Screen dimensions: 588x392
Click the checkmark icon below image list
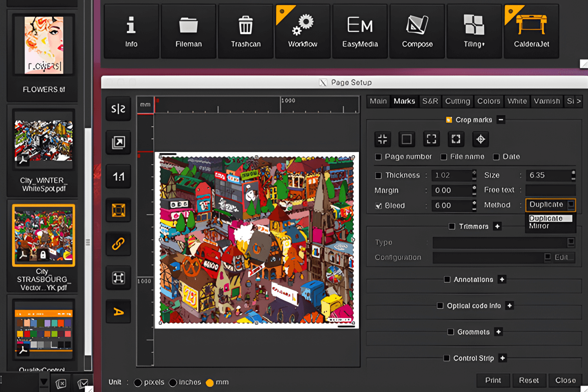click(x=83, y=383)
